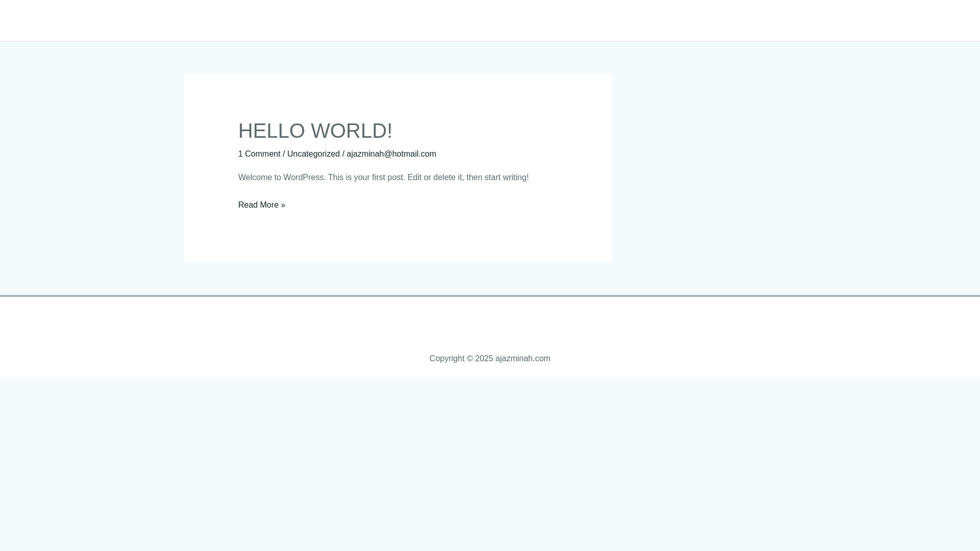Click the Copyright © 2025 ajazminah.com text
This screenshot has height=551, width=980.
(490, 358)
